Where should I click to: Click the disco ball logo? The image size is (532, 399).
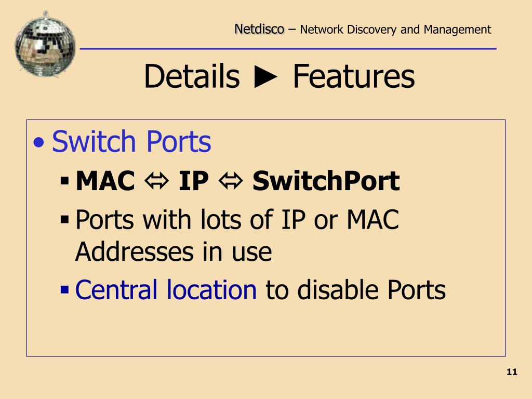[45, 44]
